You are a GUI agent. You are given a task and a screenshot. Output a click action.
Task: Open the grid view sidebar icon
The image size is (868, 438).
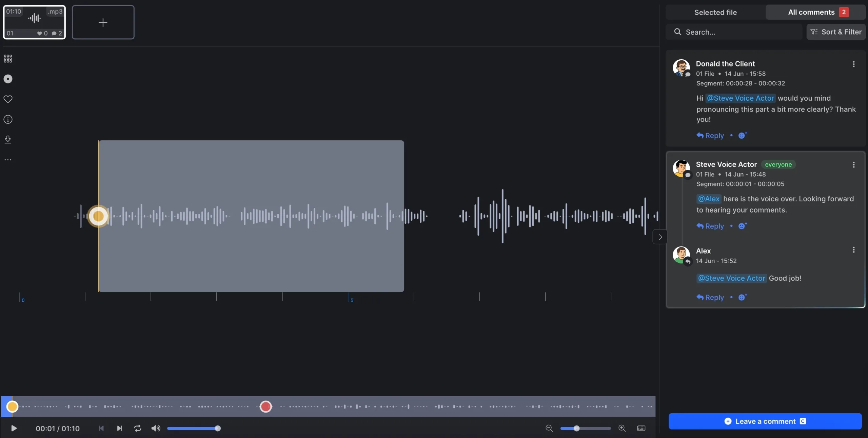coord(7,58)
